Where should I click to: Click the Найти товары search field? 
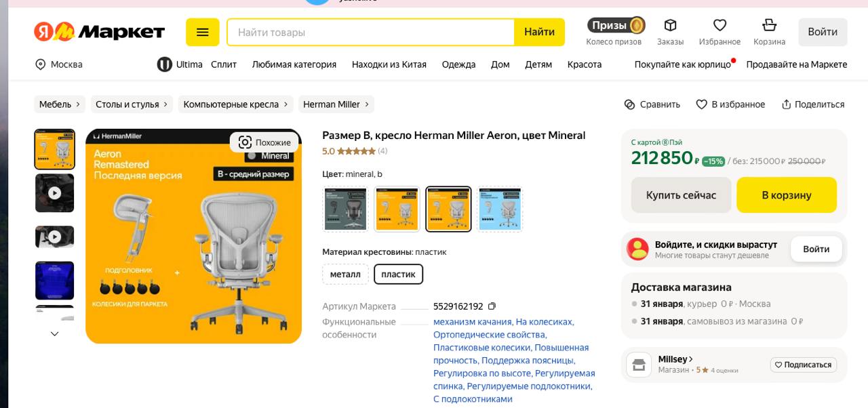pos(370,33)
